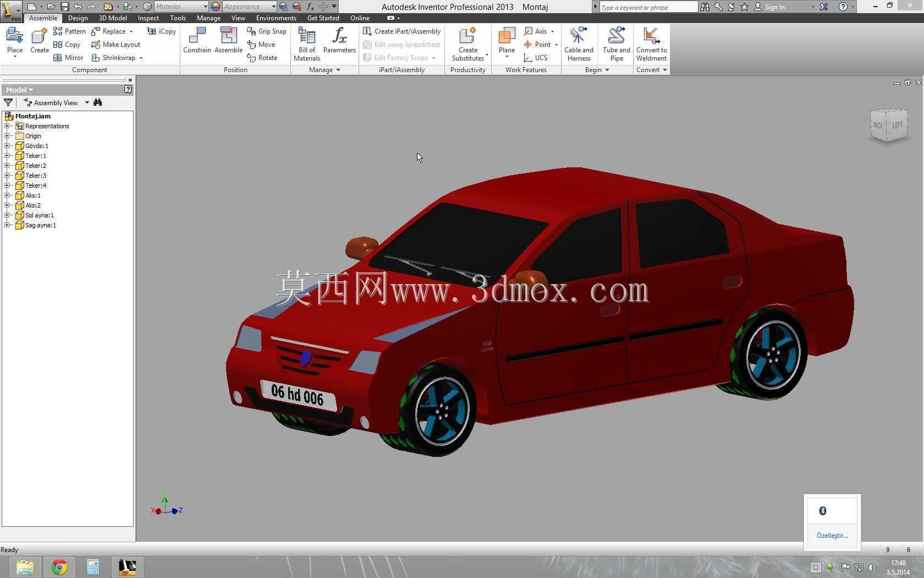Screen dimensions: 924x578
Task: Click Convert to Weldment
Action: (x=651, y=44)
